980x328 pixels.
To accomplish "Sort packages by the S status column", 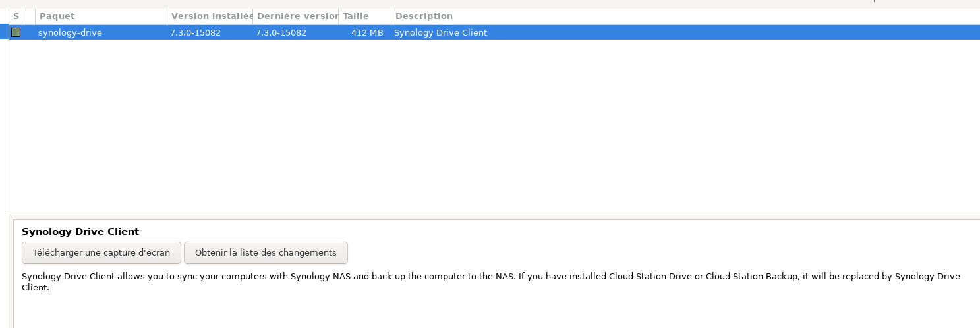I will 16,16.
